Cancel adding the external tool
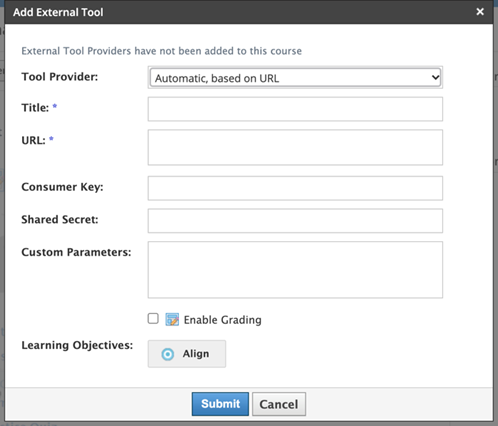The width and height of the screenshot is (498, 426). (x=279, y=404)
